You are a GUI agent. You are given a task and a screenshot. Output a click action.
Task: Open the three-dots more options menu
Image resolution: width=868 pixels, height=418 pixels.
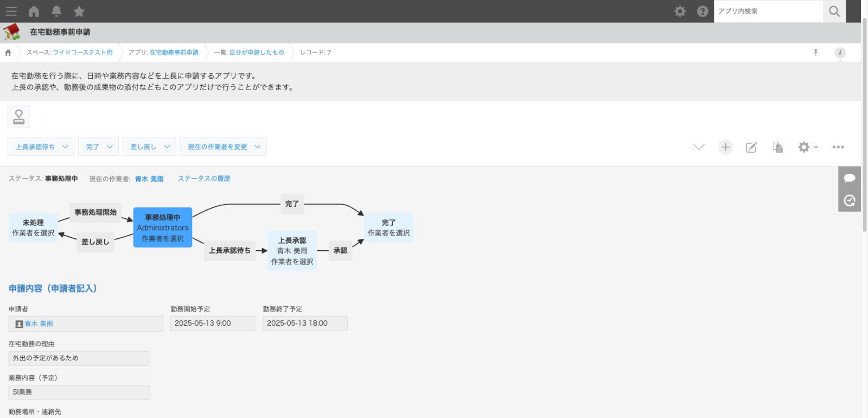tap(838, 147)
